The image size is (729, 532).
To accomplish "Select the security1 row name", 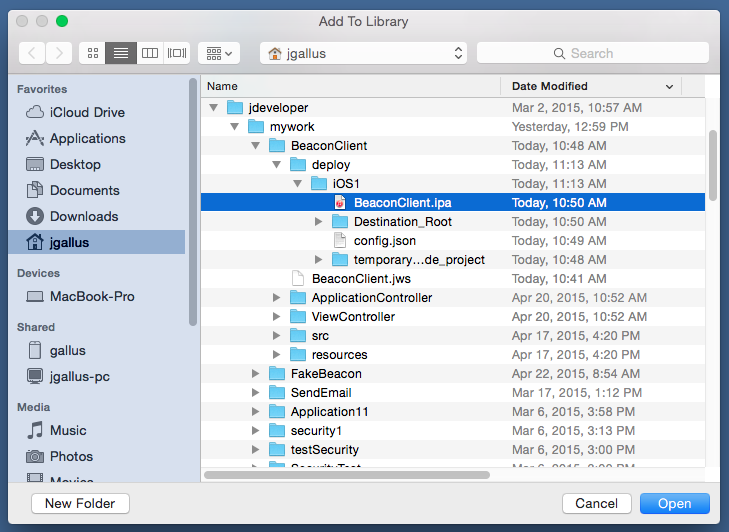I will click(316, 431).
